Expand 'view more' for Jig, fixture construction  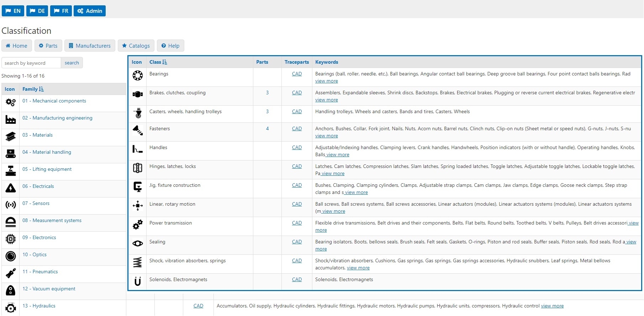coord(356,193)
